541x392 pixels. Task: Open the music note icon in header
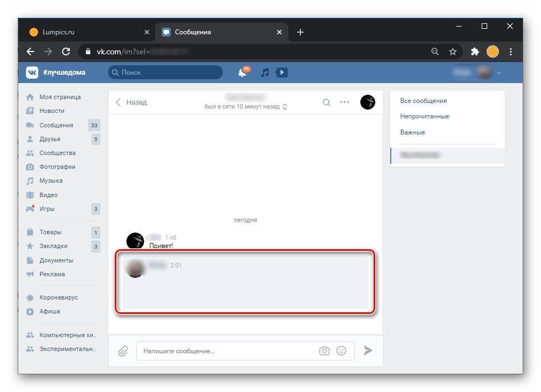pos(264,73)
